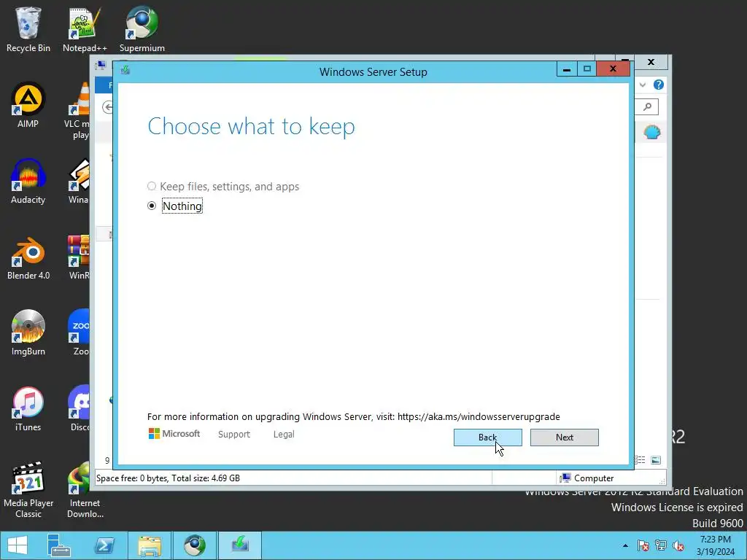This screenshot has width=747, height=560.
Task: Click the Space free status bar text
Action: click(x=168, y=478)
